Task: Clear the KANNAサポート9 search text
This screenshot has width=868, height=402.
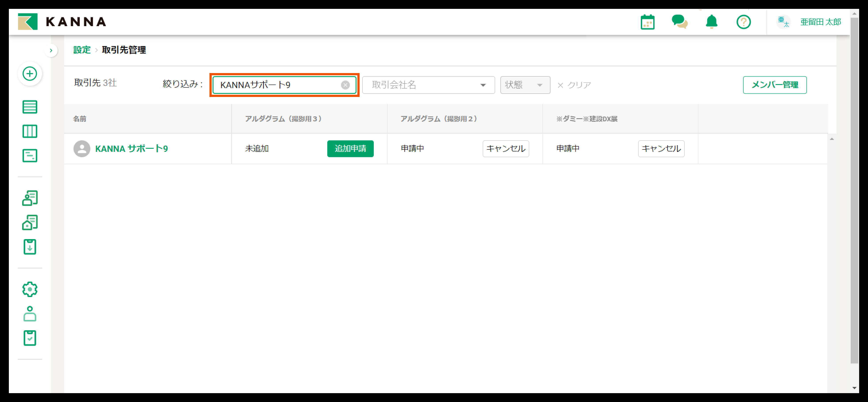Action: pyautogui.click(x=345, y=85)
